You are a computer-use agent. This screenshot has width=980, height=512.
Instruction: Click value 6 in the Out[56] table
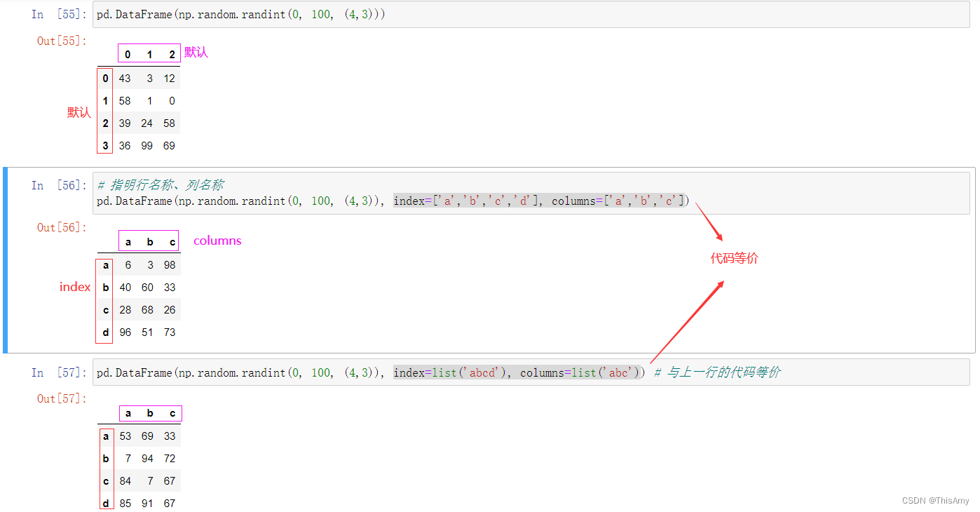tap(128, 265)
